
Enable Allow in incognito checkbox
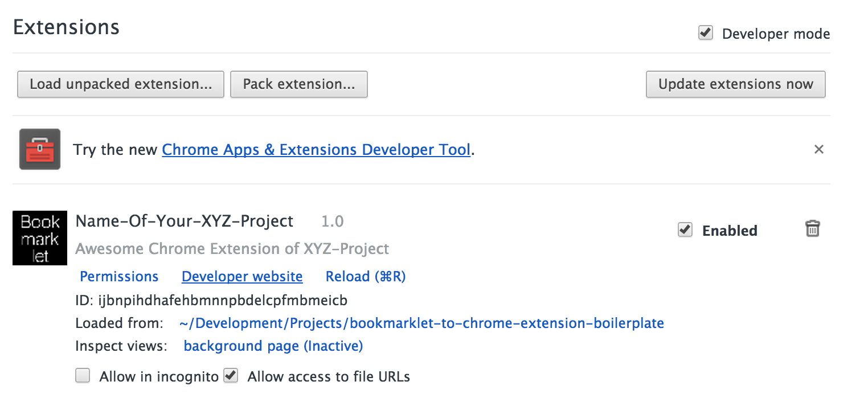83,376
